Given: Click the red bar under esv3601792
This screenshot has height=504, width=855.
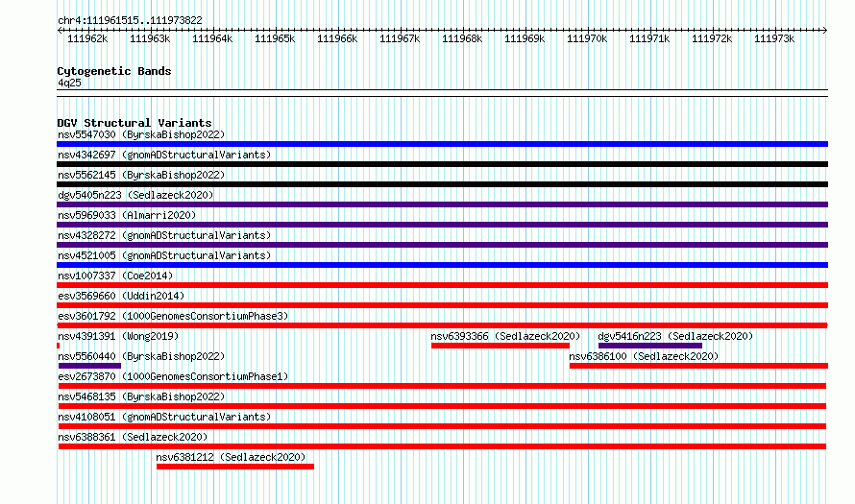Looking at the screenshot, I should [442, 325].
